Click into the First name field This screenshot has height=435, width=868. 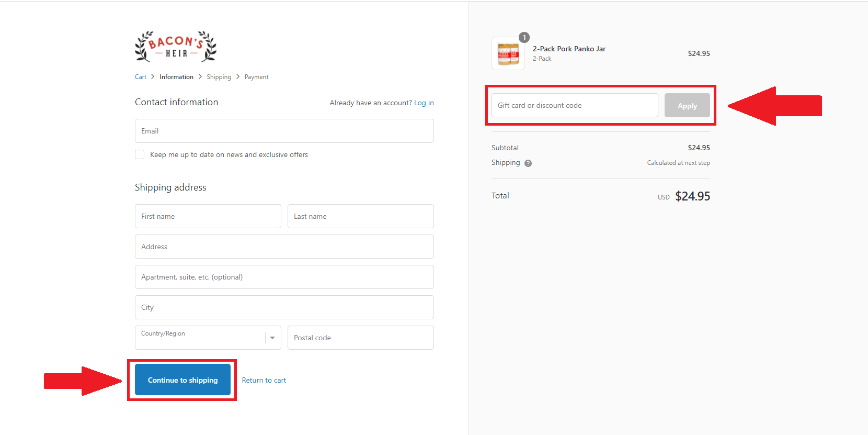pos(208,216)
